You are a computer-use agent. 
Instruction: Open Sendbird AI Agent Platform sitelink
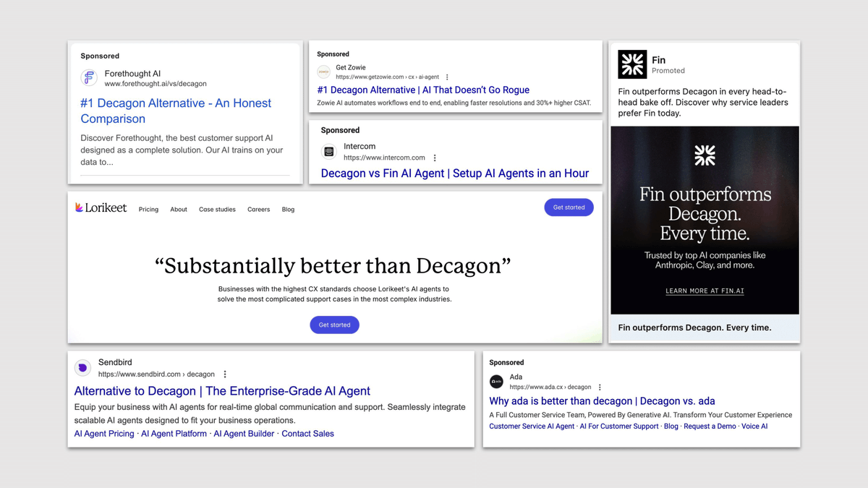pyautogui.click(x=174, y=434)
